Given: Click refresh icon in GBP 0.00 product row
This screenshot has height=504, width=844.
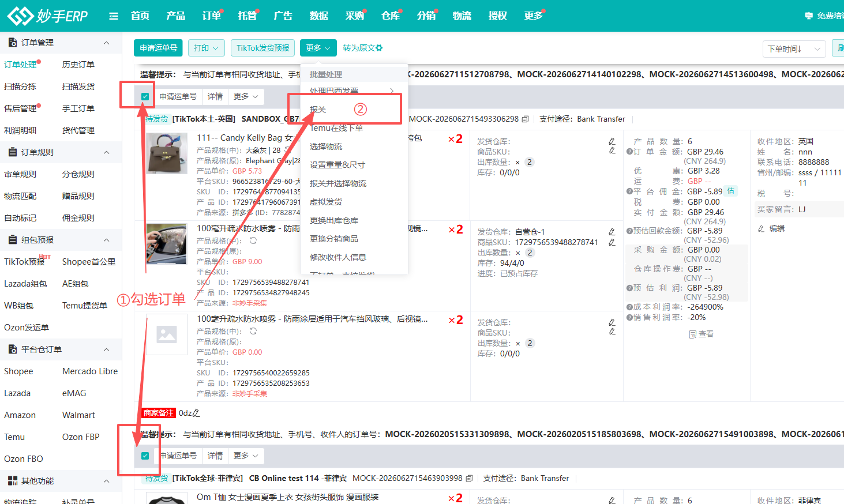Looking at the screenshot, I should pyautogui.click(x=253, y=332).
